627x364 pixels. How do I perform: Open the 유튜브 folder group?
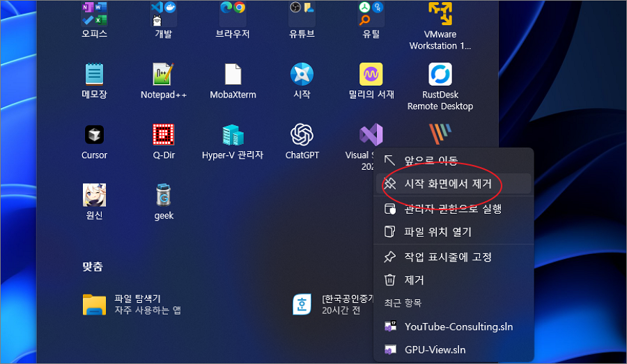302,19
